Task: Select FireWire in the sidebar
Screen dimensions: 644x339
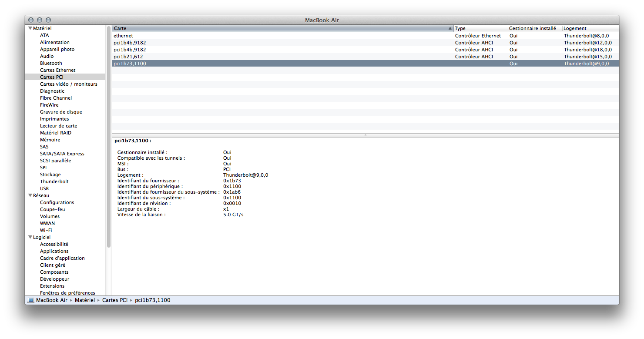Action: coord(49,105)
